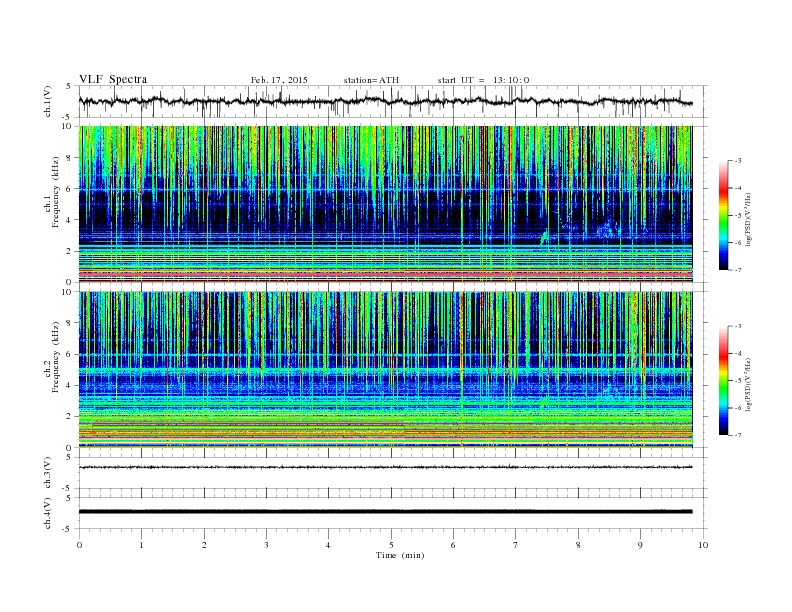This screenshot has height=612, width=792.
Task: Click the 'Time (min)' axis title
Action: pos(400,555)
